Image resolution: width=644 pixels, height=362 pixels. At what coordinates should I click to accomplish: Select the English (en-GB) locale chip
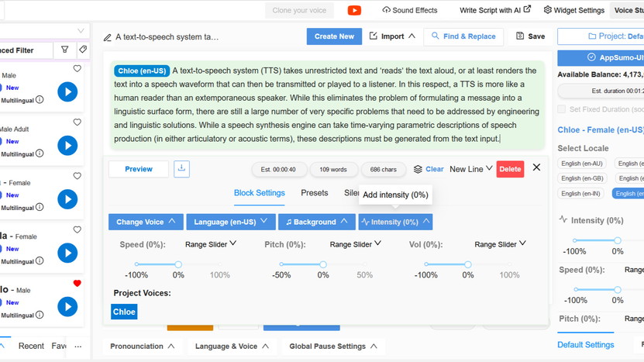[x=581, y=178]
